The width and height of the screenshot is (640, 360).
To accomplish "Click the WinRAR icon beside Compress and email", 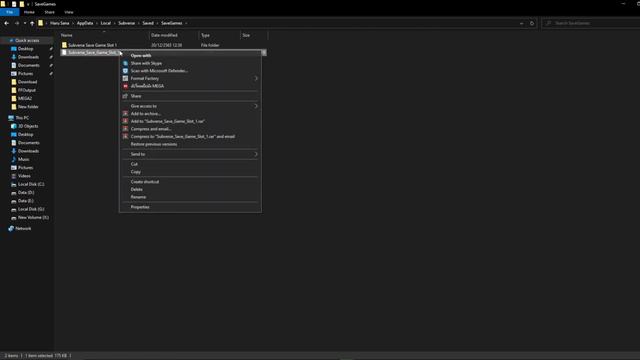I will [125, 129].
